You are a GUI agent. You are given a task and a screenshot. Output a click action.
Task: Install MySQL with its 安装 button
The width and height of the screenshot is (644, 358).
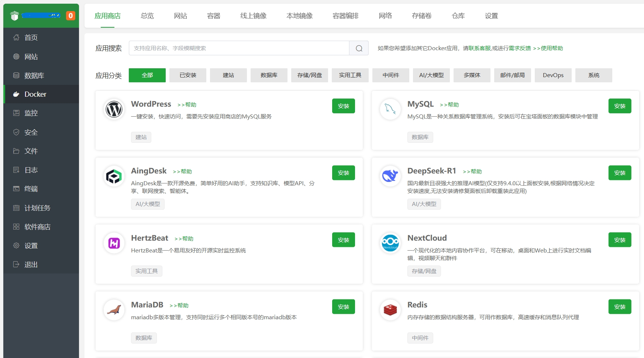(620, 106)
